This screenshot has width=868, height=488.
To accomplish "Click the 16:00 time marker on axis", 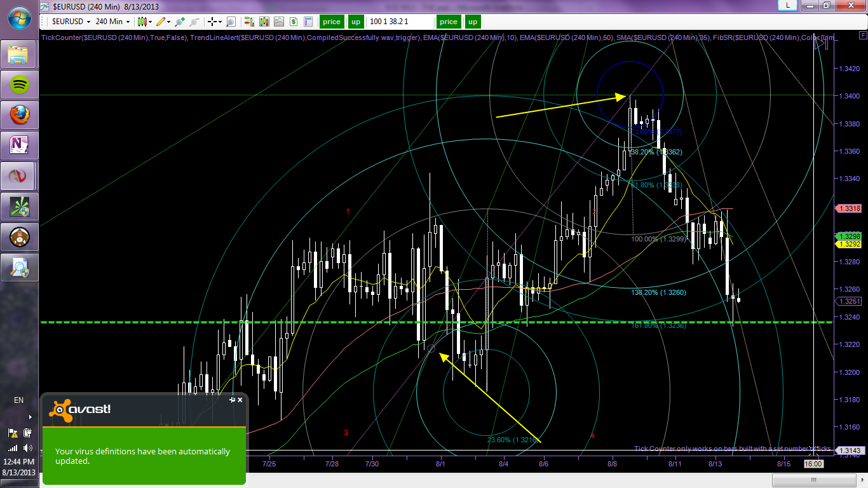I will click(x=813, y=464).
